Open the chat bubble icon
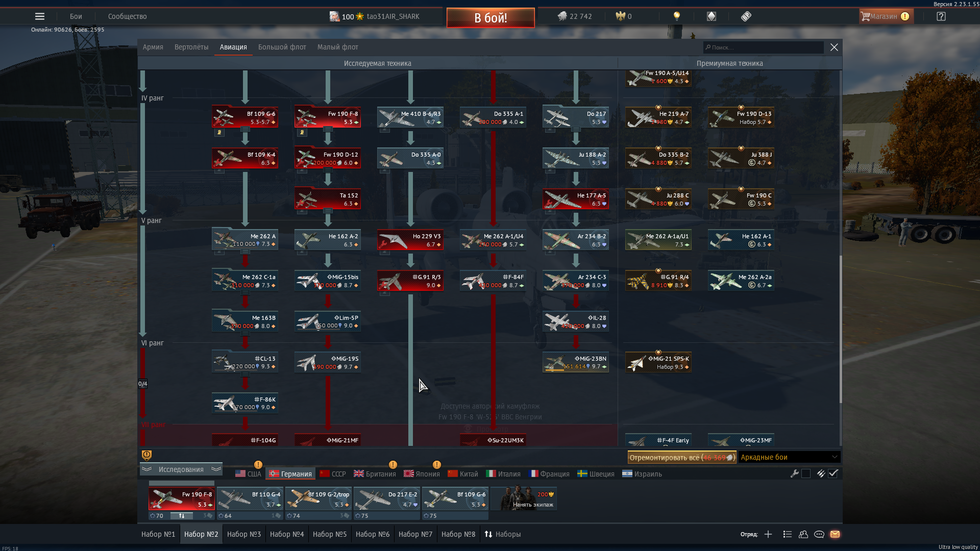The image size is (980, 551). tap(819, 534)
